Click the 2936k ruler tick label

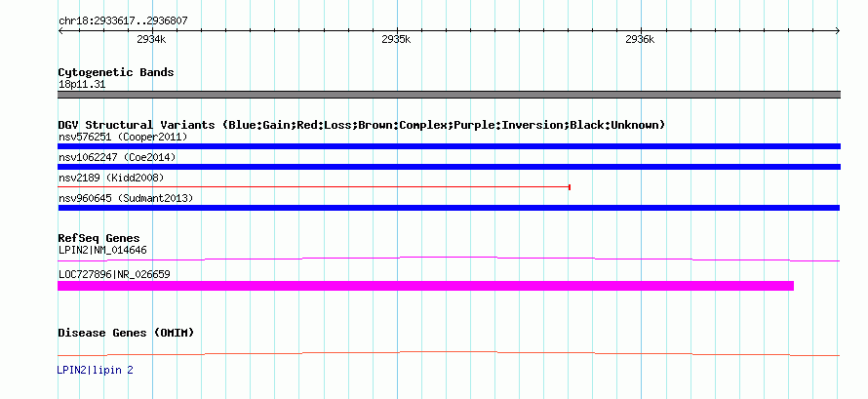[640, 40]
